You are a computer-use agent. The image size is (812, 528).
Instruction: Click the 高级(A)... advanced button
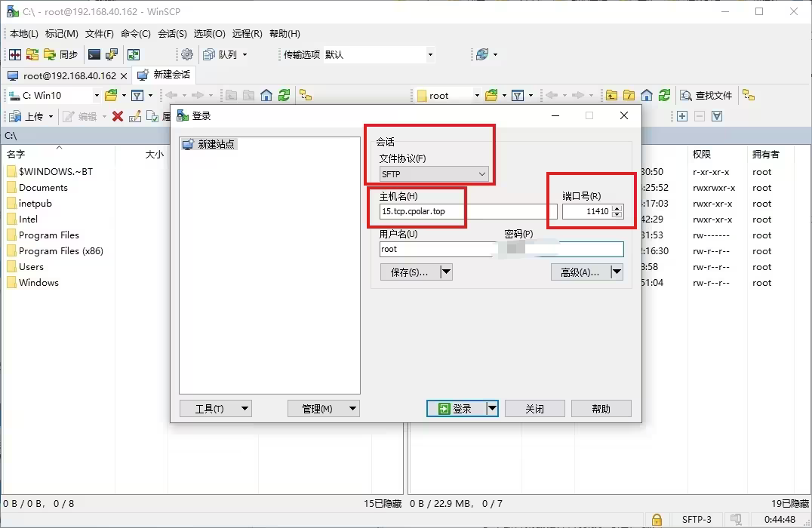[580, 272]
